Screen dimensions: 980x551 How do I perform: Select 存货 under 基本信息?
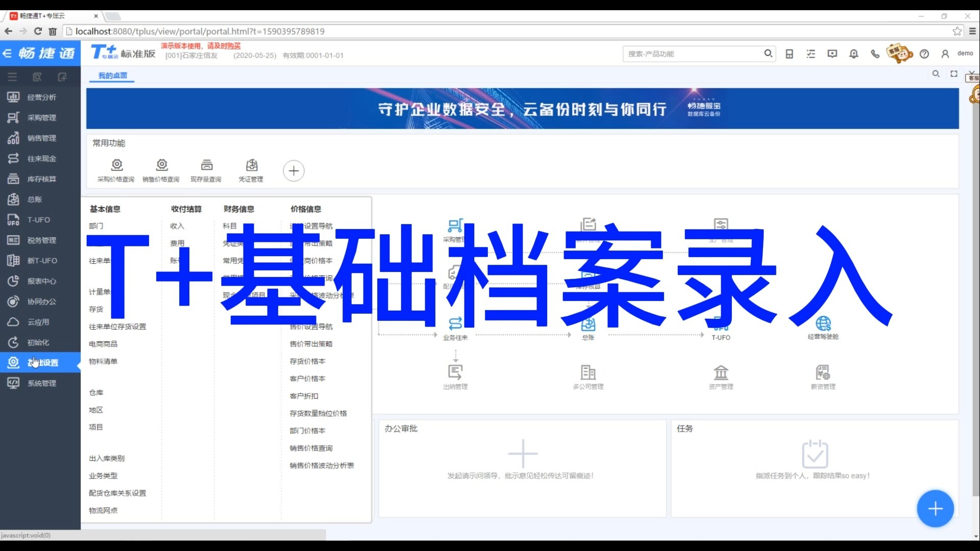point(96,309)
